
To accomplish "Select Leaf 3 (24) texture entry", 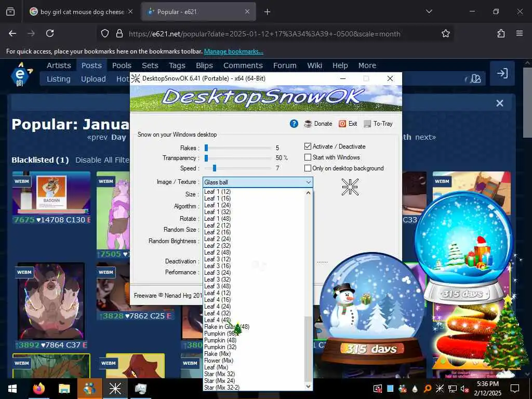I will [218, 273].
